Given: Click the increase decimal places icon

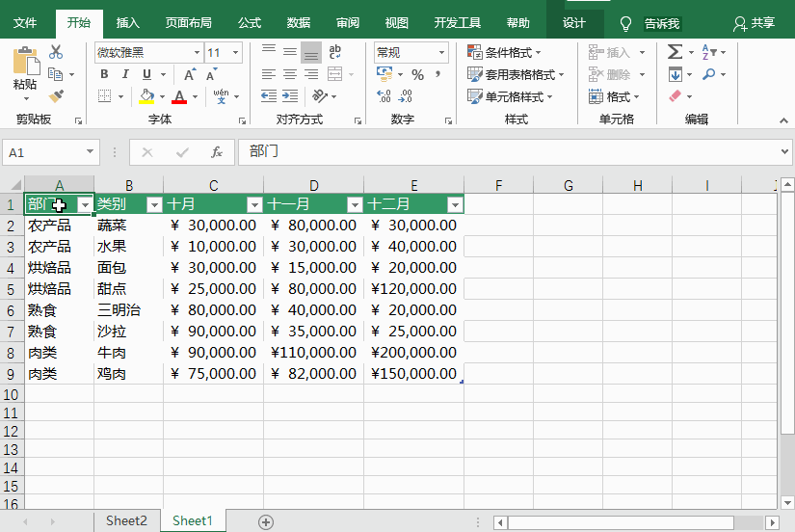Looking at the screenshot, I should point(384,95).
